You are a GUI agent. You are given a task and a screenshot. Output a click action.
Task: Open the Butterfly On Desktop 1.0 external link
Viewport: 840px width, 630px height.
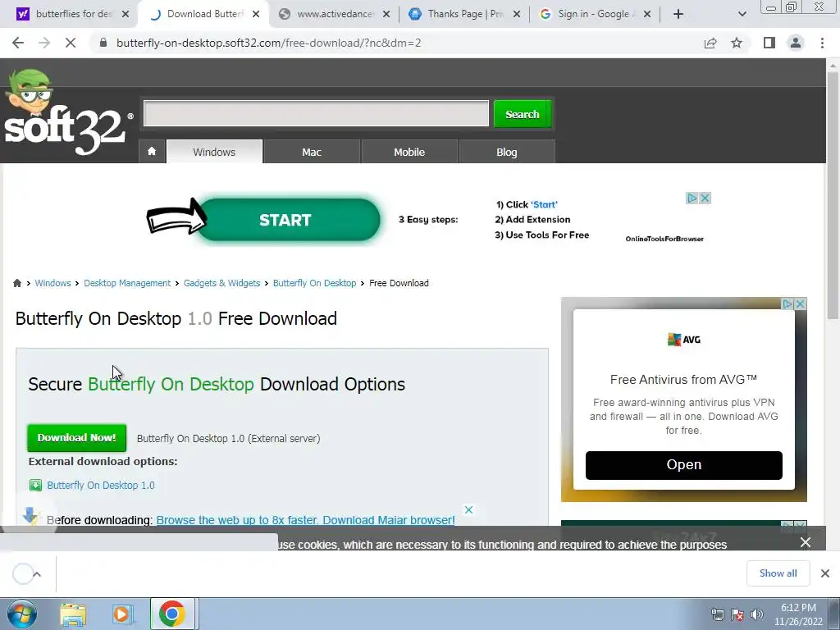101,486
